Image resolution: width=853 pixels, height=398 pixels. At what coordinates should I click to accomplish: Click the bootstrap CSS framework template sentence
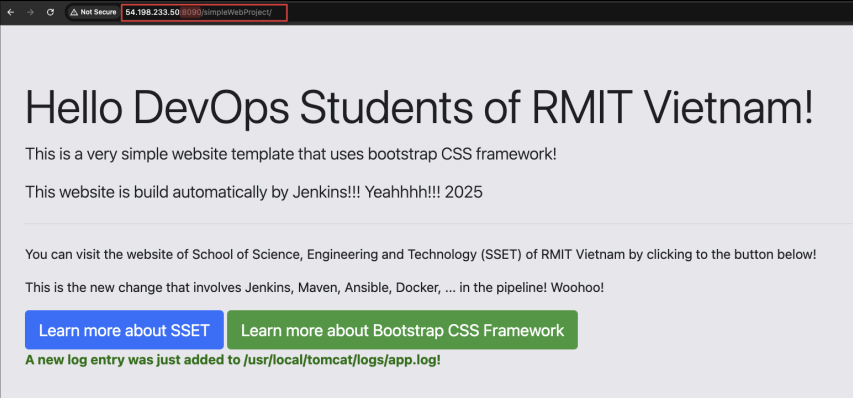click(291, 154)
